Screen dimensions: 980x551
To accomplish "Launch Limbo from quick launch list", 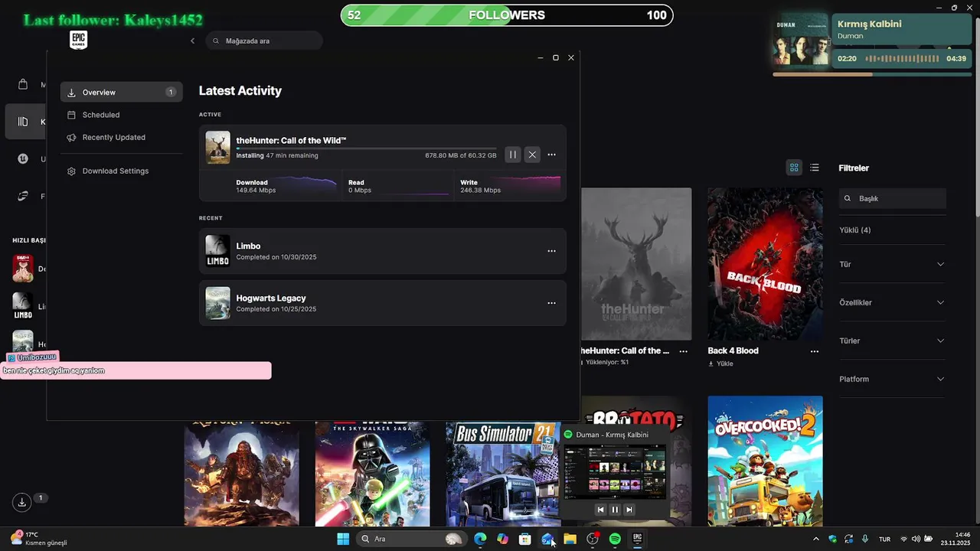I will [23, 306].
